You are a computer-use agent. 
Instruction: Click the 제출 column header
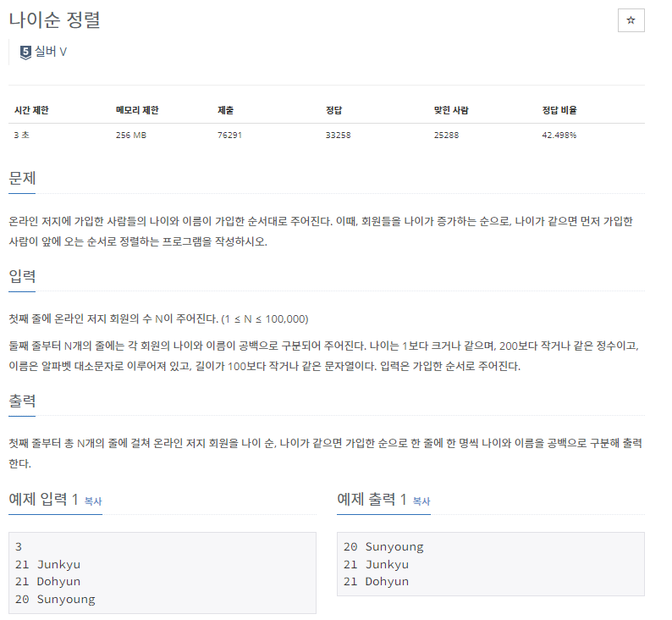[225, 110]
